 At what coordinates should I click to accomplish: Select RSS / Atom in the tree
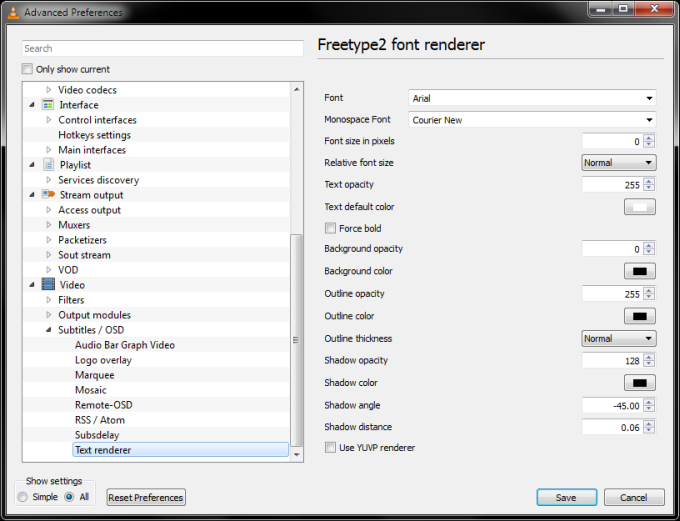click(100, 420)
